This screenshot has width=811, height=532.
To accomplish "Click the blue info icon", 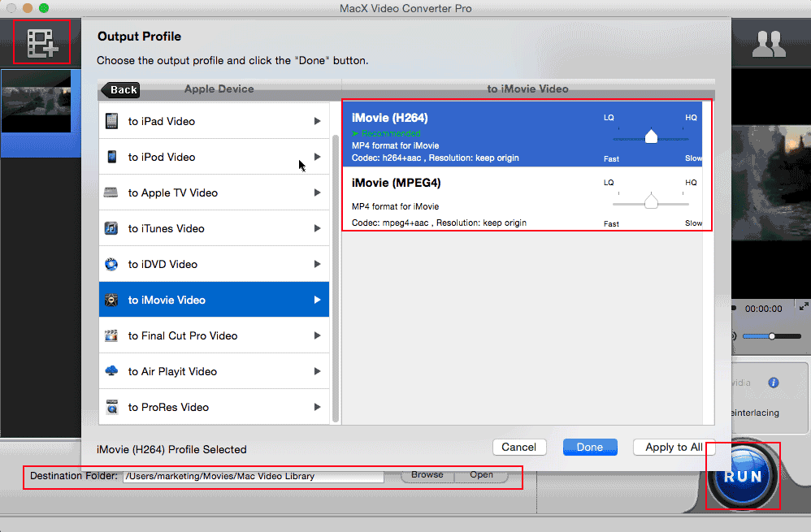I will click(x=774, y=383).
